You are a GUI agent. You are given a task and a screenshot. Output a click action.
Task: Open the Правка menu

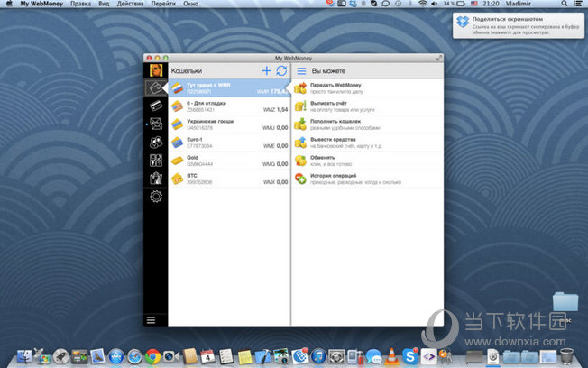(x=80, y=4)
